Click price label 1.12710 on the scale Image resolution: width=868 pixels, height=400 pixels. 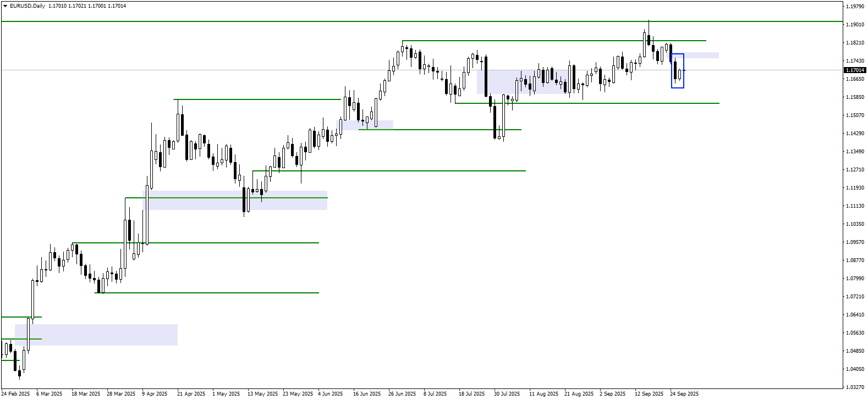855,170
